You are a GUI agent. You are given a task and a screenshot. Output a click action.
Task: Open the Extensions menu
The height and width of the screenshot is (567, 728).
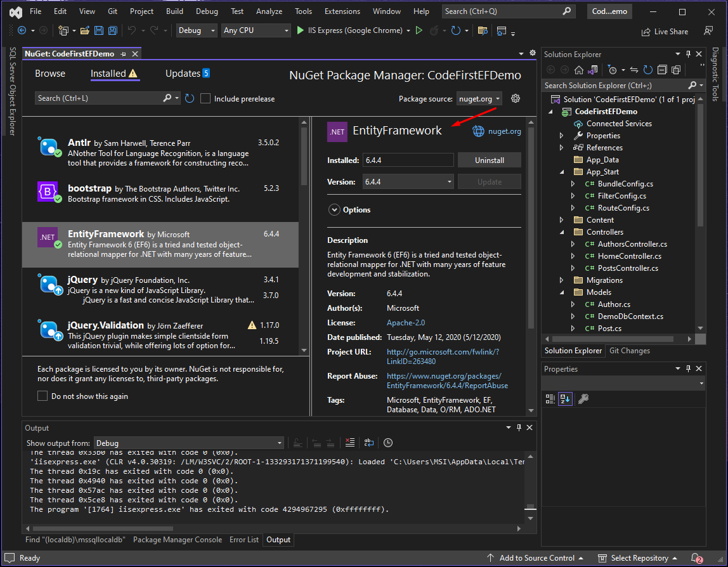[x=342, y=11]
